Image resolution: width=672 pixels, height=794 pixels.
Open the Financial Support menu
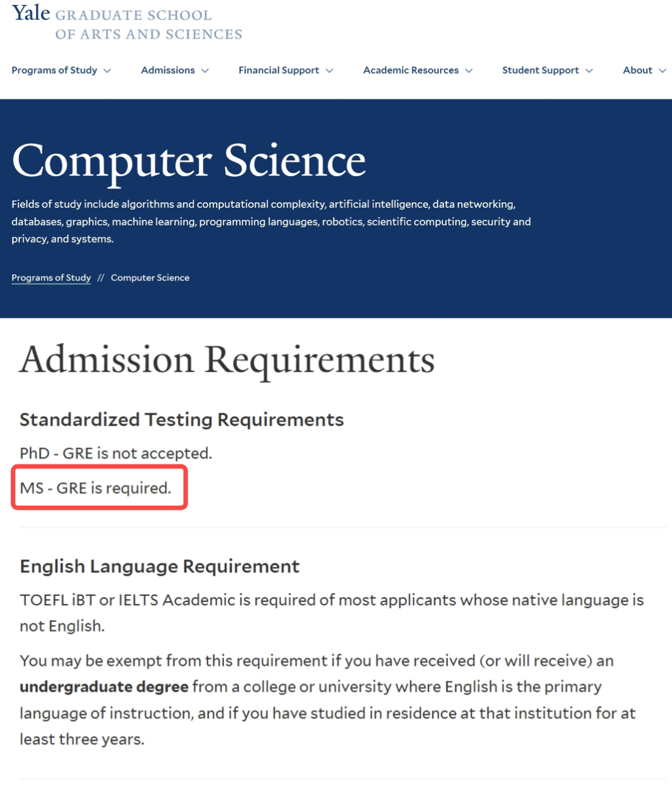tap(286, 70)
